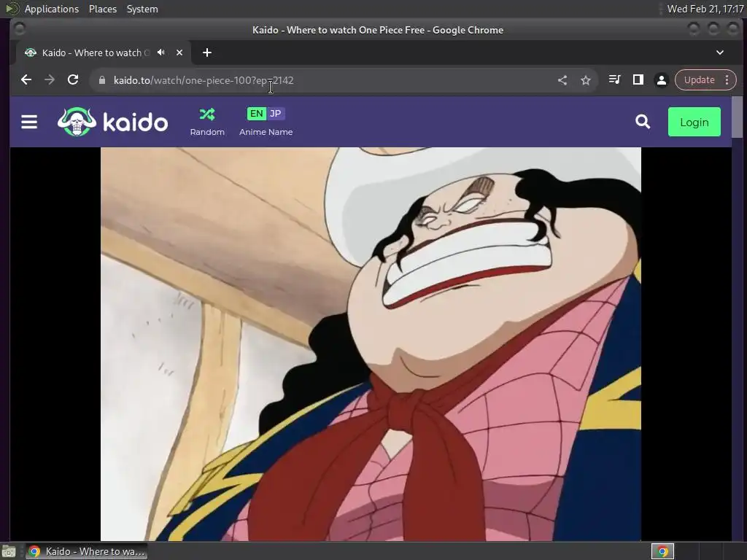Open the site search magnifier
The height and width of the screenshot is (560, 747).
643,122
